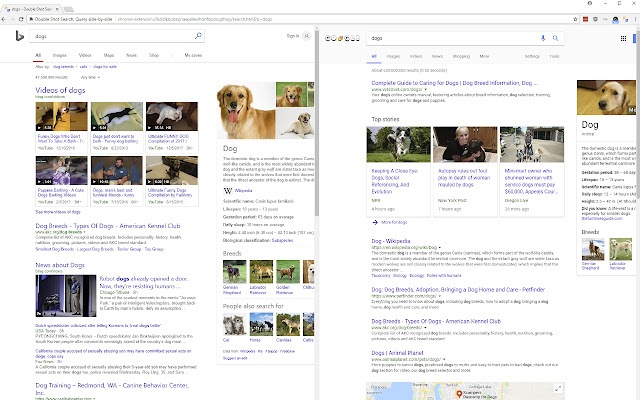Open the Google 'More' search menu
Screen dimensions: 640x400
coord(484,57)
